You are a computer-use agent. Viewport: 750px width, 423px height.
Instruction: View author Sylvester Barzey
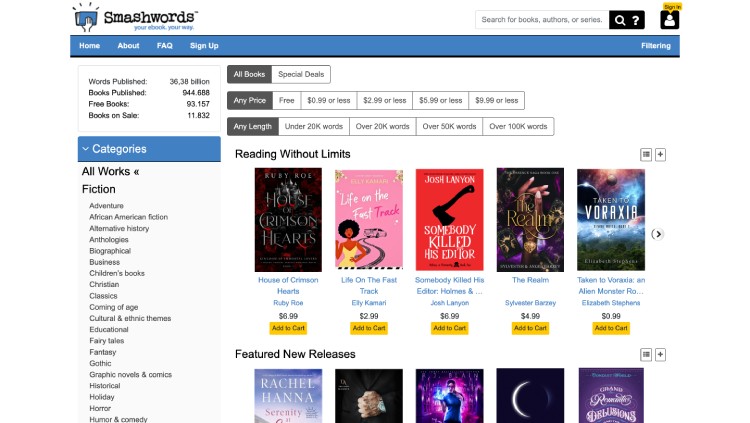(x=530, y=303)
